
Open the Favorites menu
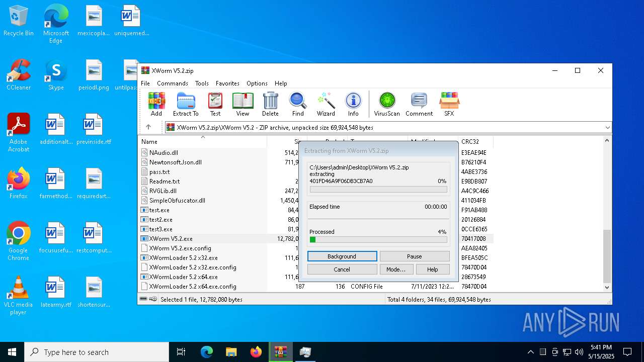coord(227,83)
